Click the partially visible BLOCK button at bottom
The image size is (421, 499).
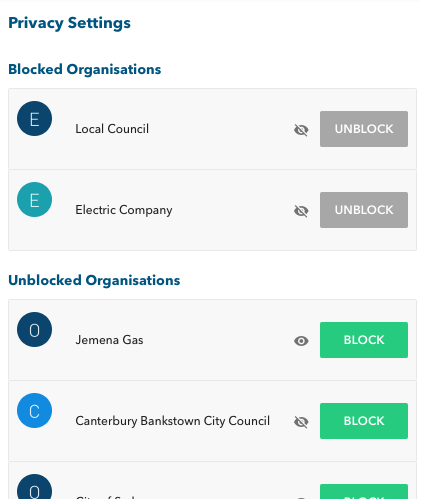click(x=364, y=492)
